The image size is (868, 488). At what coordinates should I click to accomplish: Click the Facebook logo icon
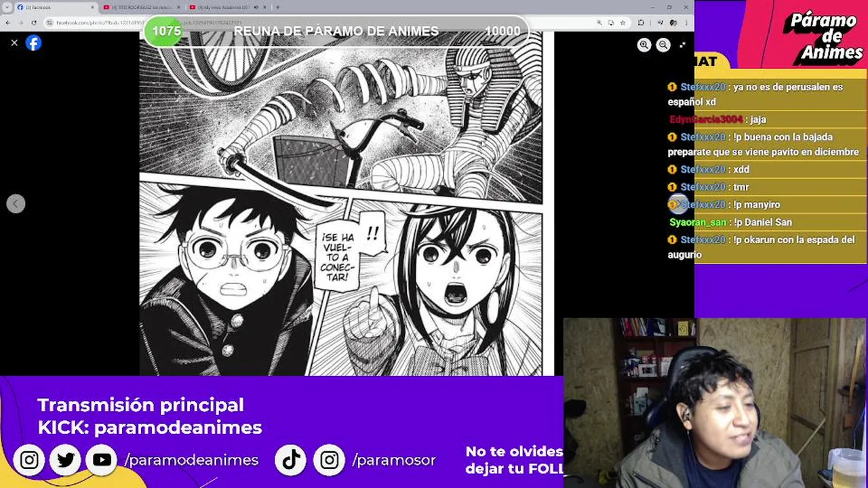point(33,43)
